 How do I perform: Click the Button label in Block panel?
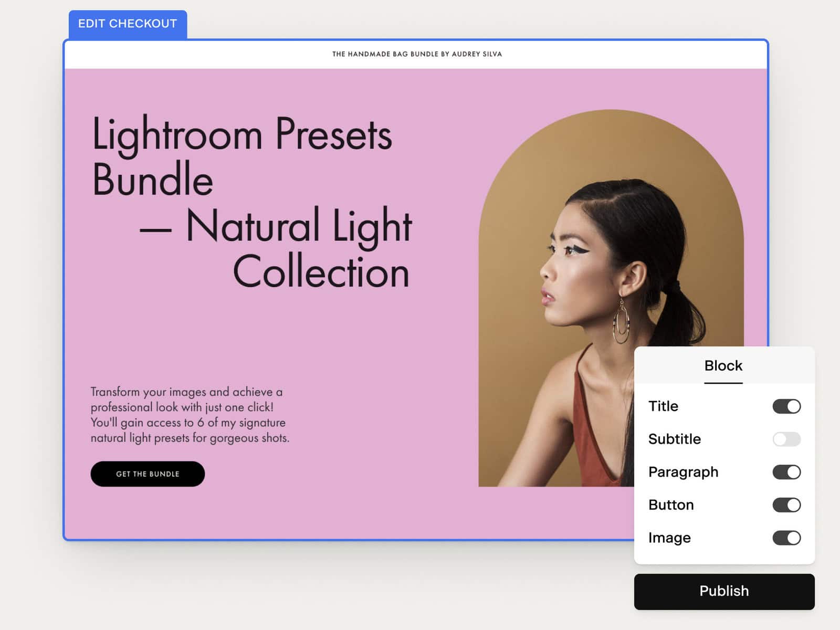point(671,505)
